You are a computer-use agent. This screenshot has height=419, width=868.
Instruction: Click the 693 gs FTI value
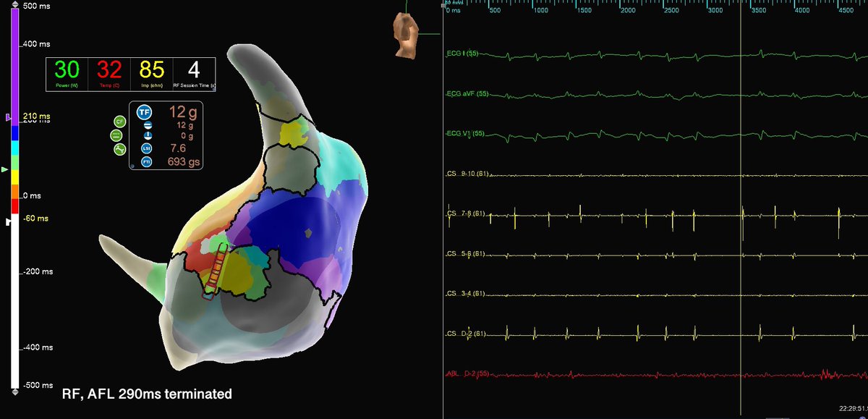[x=184, y=162]
